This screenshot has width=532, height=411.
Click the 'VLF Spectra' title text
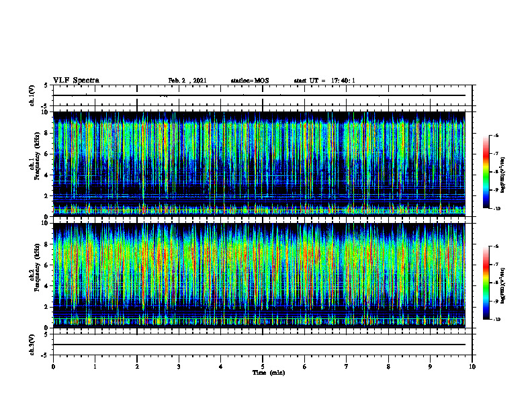tap(76, 81)
